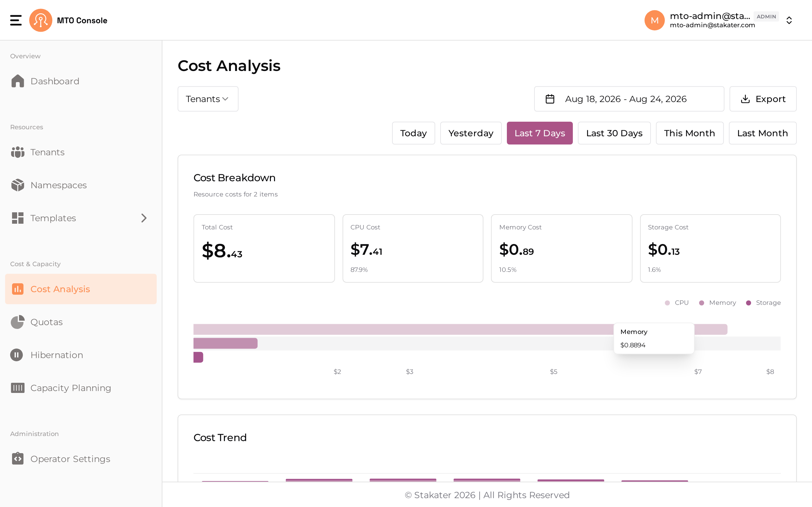Select the Yesterday range button
This screenshot has height=507, width=812.
coord(471,133)
